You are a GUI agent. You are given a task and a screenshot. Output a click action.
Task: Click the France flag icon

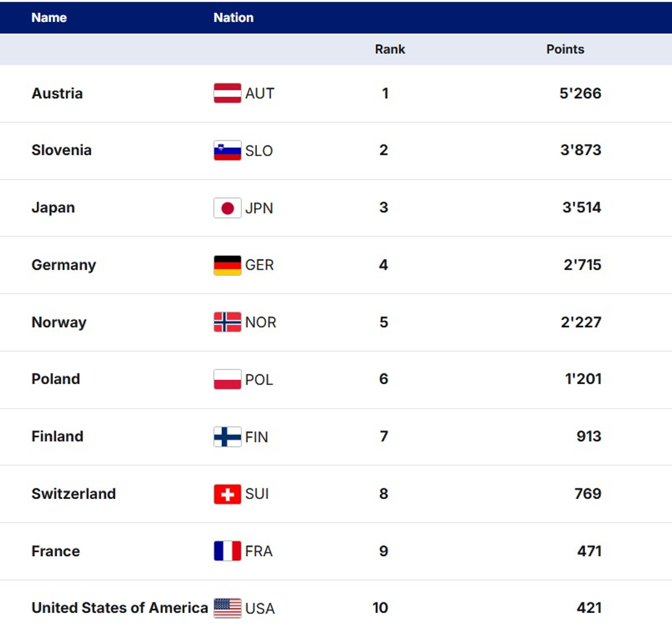[x=227, y=551]
